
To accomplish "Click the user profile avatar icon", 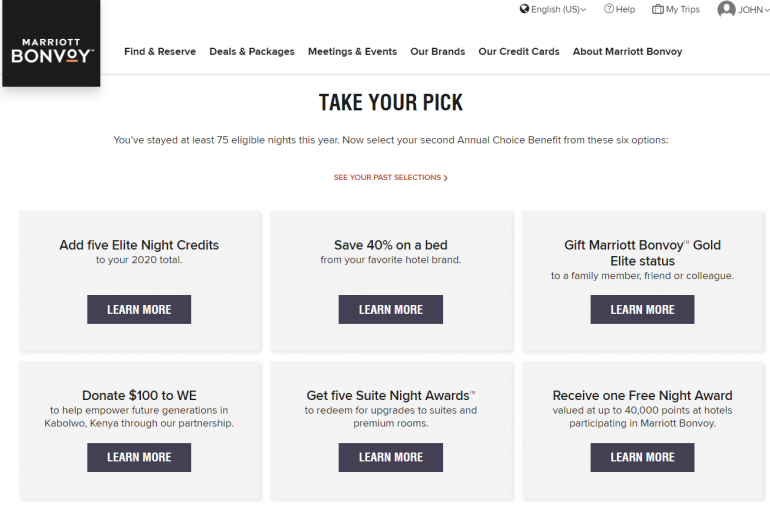I will 726,9.
